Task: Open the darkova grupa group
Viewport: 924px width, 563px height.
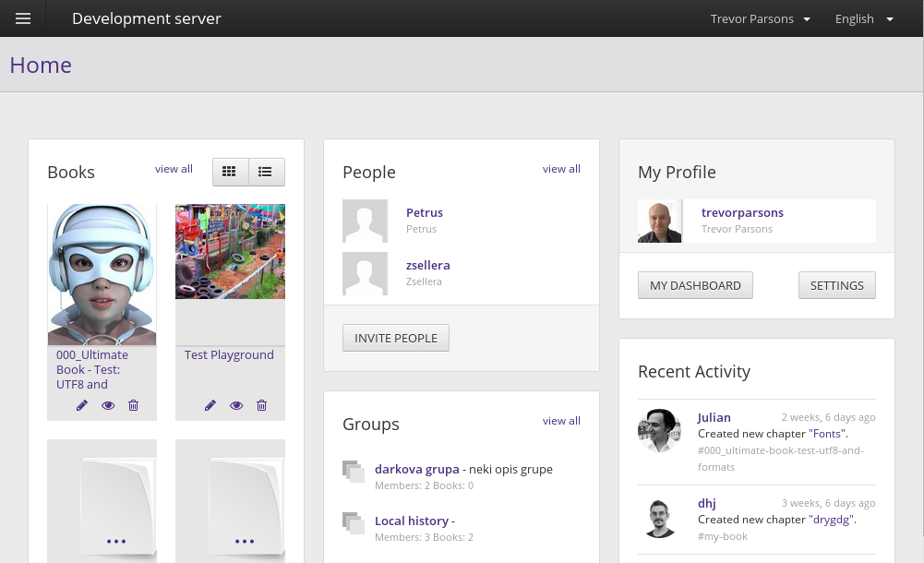Action: (417, 470)
